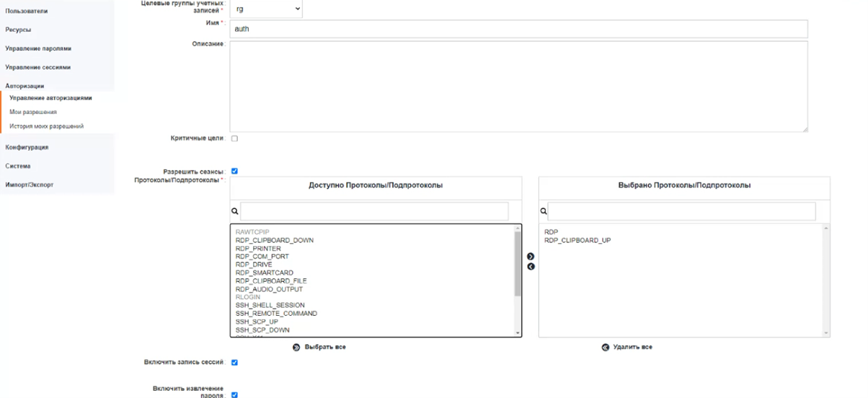Image resolution: width=868 pixels, height=398 pixels.
Task: Select RLOGIN group header in available list
Action: (247, 297)
